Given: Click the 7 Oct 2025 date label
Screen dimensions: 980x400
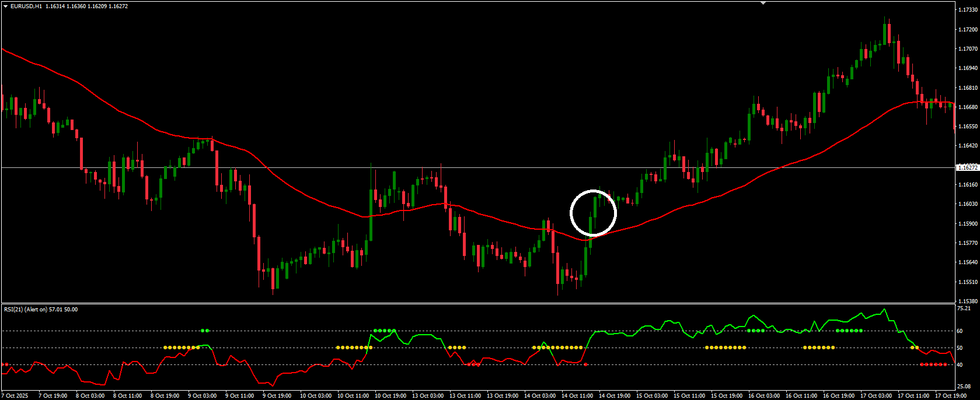Looking at the screenshot, I should (x=15, y=396).
